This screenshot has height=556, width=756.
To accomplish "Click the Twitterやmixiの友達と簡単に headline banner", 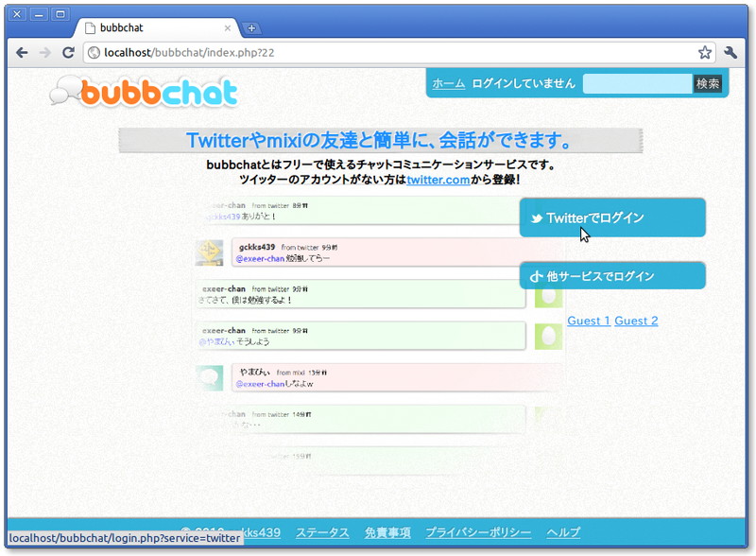I will tap(381, 140).
